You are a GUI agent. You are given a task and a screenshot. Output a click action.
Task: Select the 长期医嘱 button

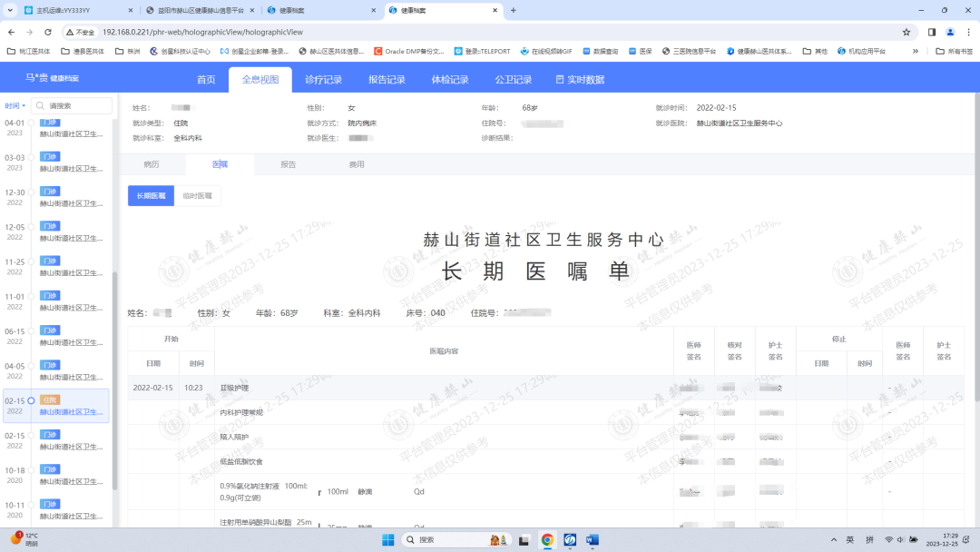[x=152, y=196]
